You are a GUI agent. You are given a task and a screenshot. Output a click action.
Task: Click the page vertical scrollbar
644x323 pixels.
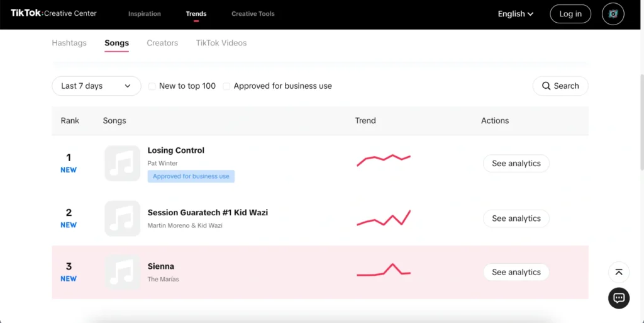tap(642, 122)
